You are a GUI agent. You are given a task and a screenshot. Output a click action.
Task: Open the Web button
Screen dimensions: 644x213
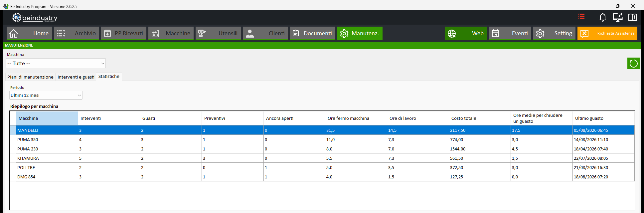click(x=466, y=33)
